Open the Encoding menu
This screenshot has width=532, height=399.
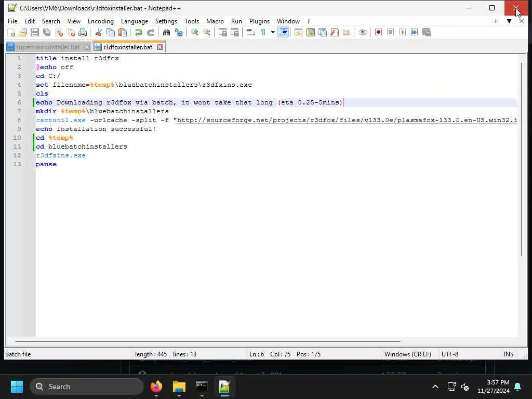click(x=101, y=21)
